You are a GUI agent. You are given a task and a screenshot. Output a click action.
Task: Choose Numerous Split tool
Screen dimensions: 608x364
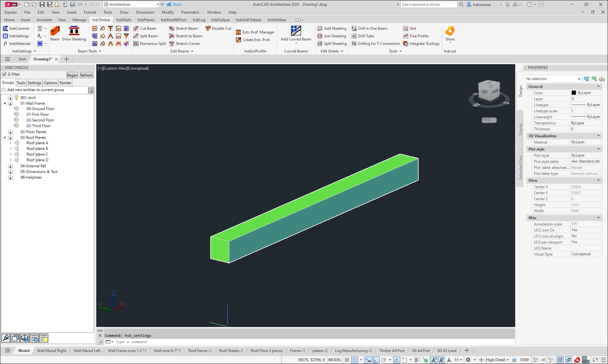(x=149, y=44)
